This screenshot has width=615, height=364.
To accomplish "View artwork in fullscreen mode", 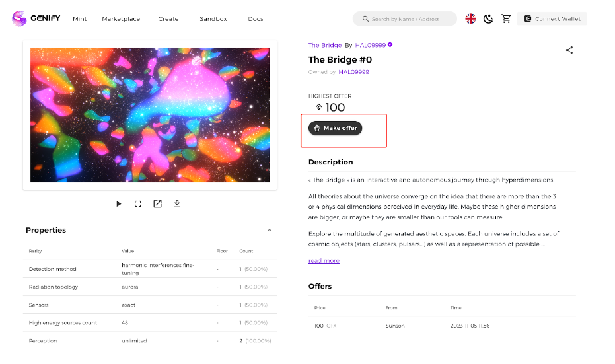I will (137, 204).
